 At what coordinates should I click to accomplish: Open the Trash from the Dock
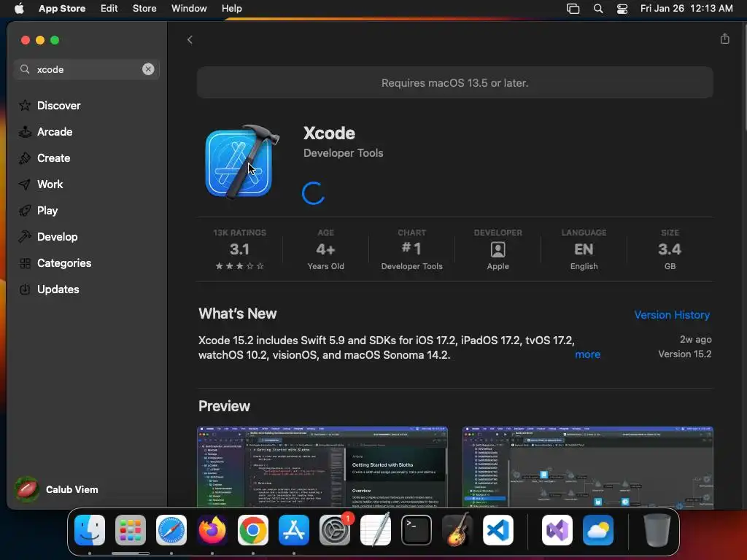click(x=657, y=530)
